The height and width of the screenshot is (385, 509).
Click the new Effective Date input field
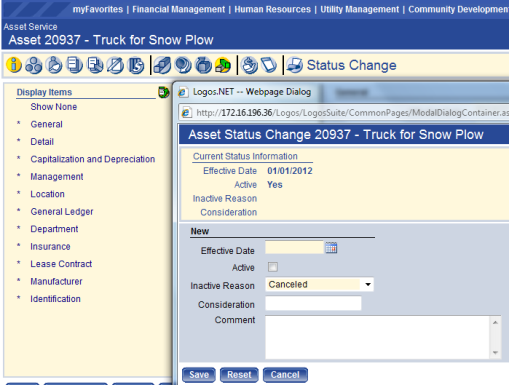294,248
